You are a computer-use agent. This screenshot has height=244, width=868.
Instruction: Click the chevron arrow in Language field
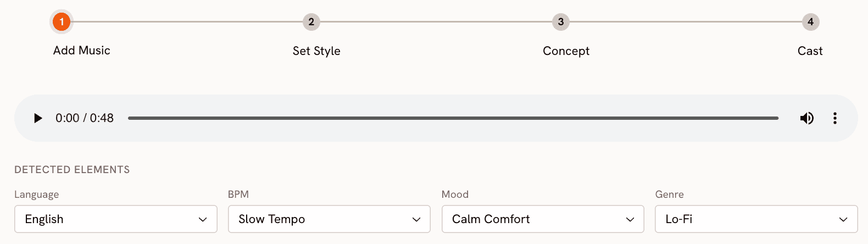coord(203,220)
